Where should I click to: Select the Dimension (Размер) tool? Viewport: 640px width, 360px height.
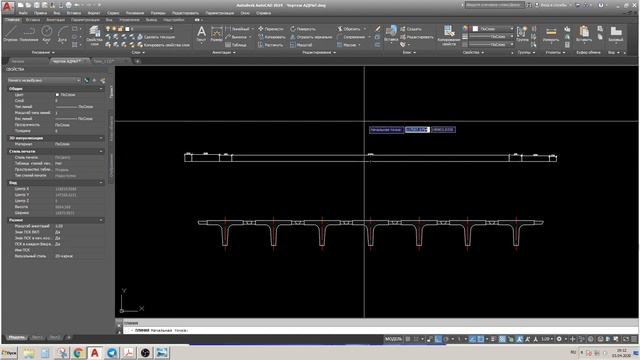point(216,33)
